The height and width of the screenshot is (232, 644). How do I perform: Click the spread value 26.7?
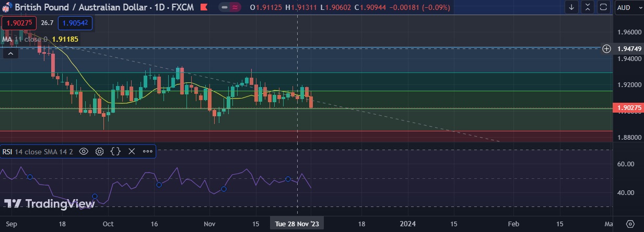[47, 23]
